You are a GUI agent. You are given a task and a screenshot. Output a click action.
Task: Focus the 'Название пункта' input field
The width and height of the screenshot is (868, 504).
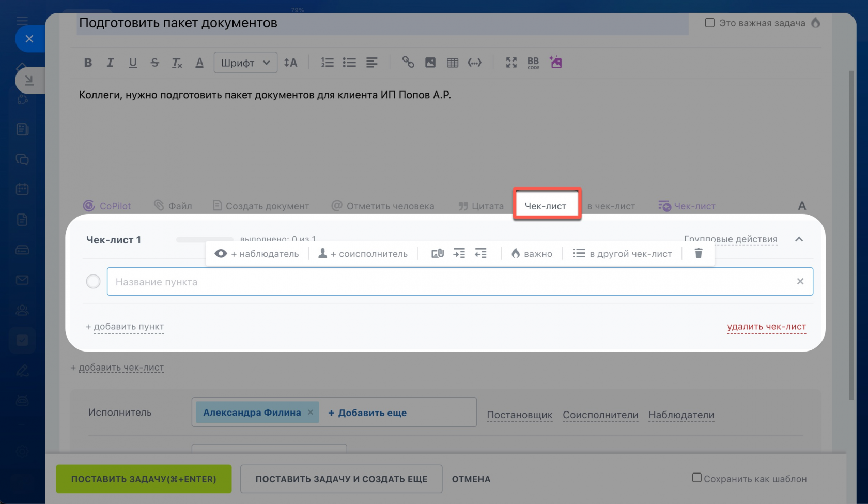tap(450, 282)
